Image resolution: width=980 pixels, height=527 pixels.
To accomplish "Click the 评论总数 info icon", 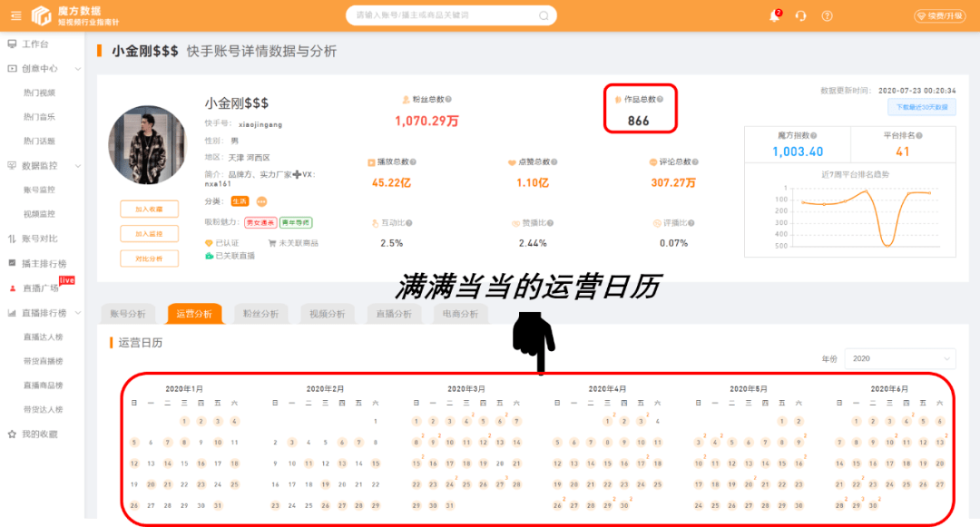I will pos(696,161).
